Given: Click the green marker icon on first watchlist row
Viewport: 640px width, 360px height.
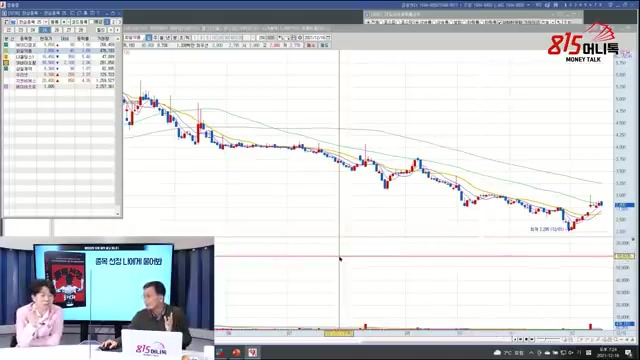Looking at the screenshot, I should [6, 44].
